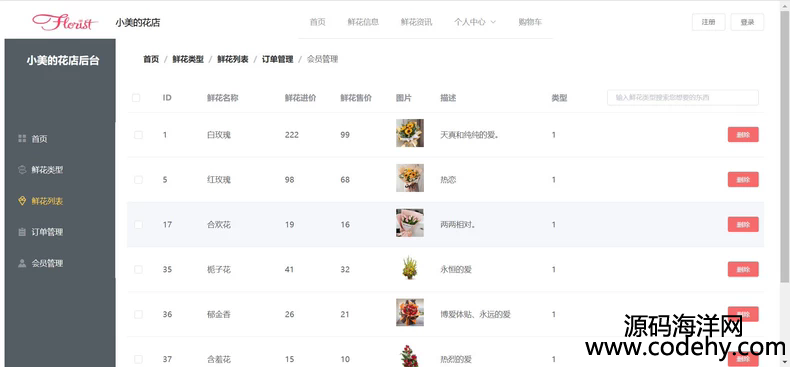Click the Florist logo
The width and height of the screenshot is (790, 367).
pos(65,22)
